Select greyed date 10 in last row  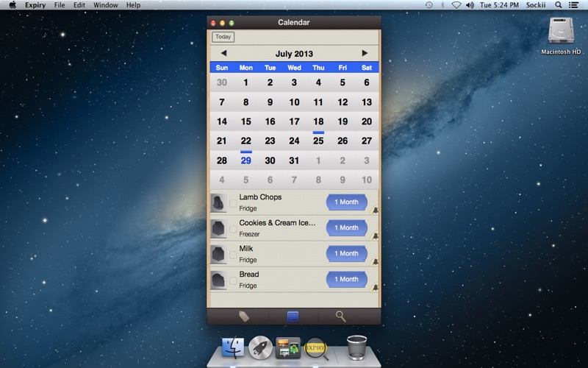(x=367, y=180)
